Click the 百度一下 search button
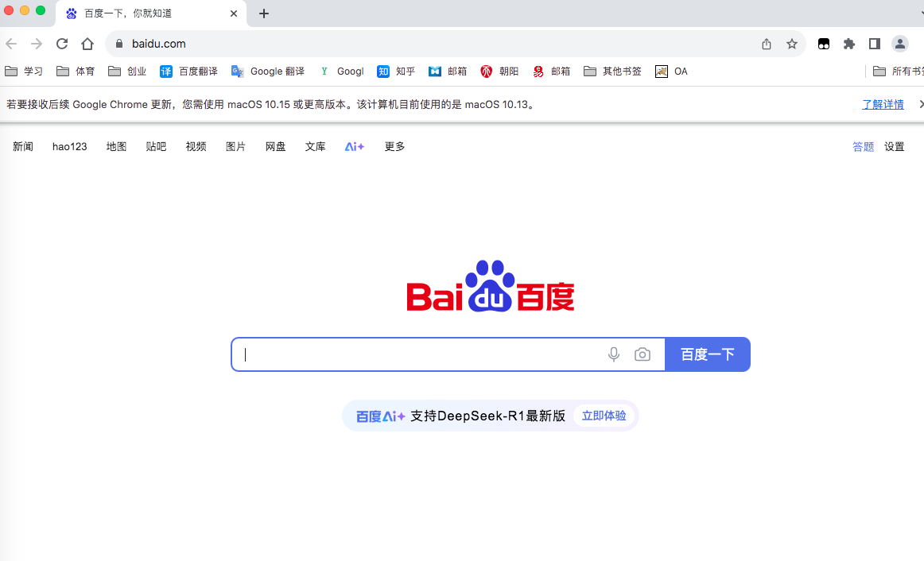The height and width of the screenshot is (561, 924). point(707,354)
